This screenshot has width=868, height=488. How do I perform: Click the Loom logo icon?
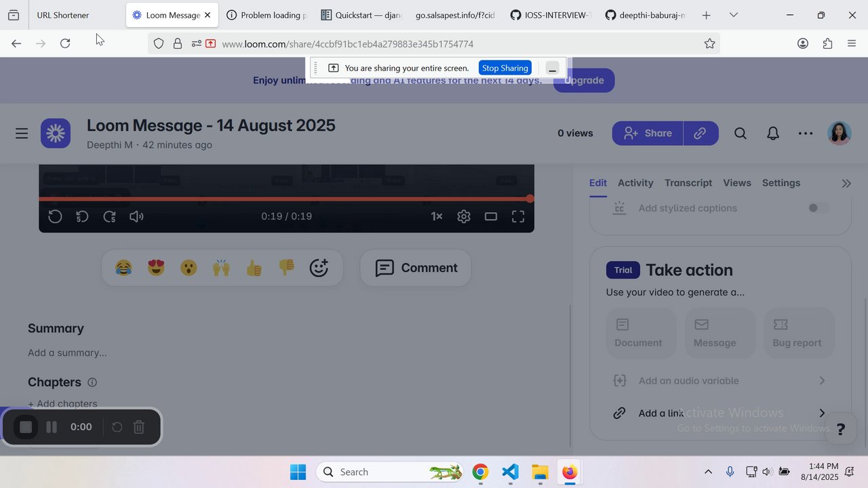[56, 134]
